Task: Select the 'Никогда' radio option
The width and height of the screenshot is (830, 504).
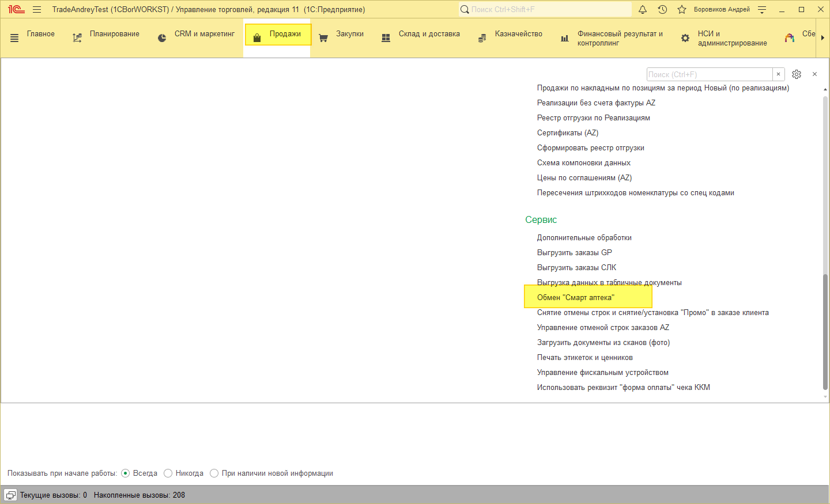Action: [168, 473]
